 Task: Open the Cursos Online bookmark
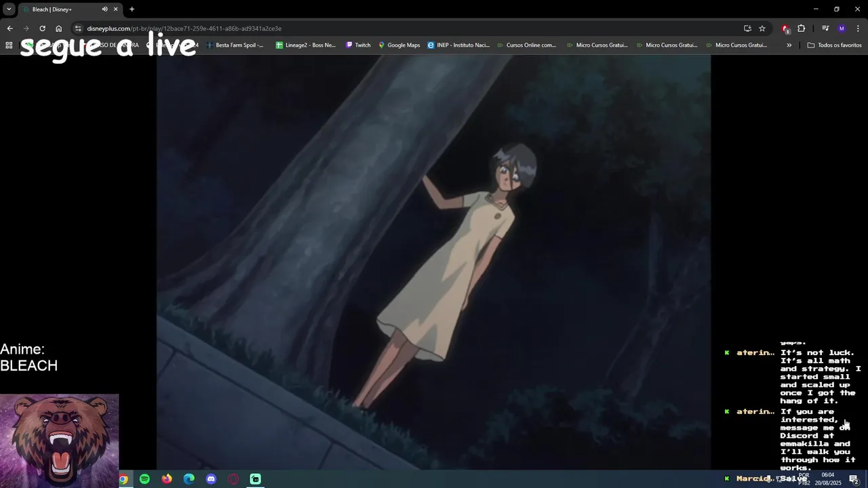click(x=526, y=45)
